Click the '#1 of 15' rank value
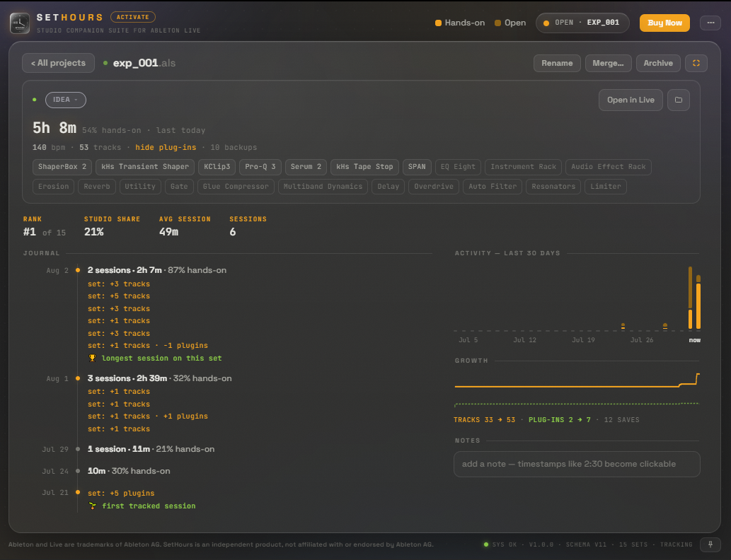731x560 pixels. pos(45,232)
